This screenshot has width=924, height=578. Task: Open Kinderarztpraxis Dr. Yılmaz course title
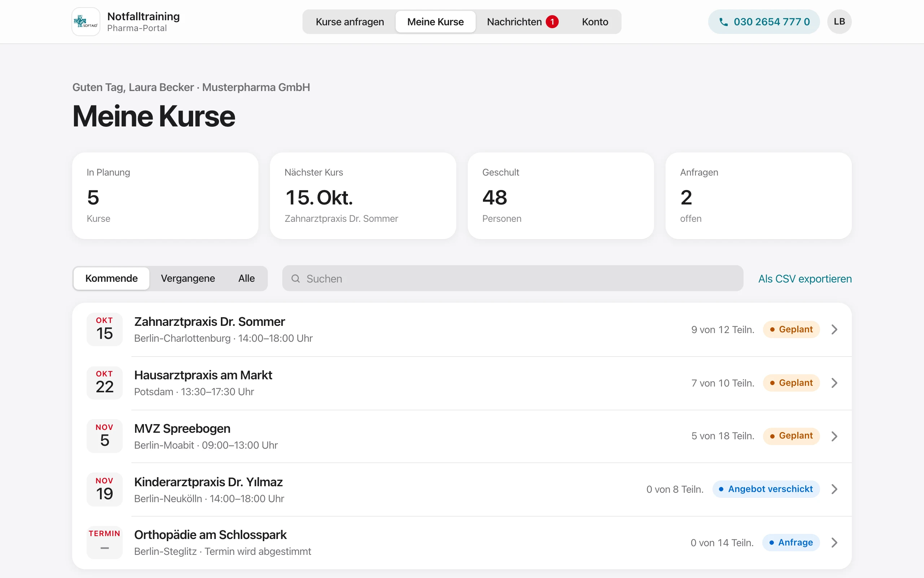208,482
